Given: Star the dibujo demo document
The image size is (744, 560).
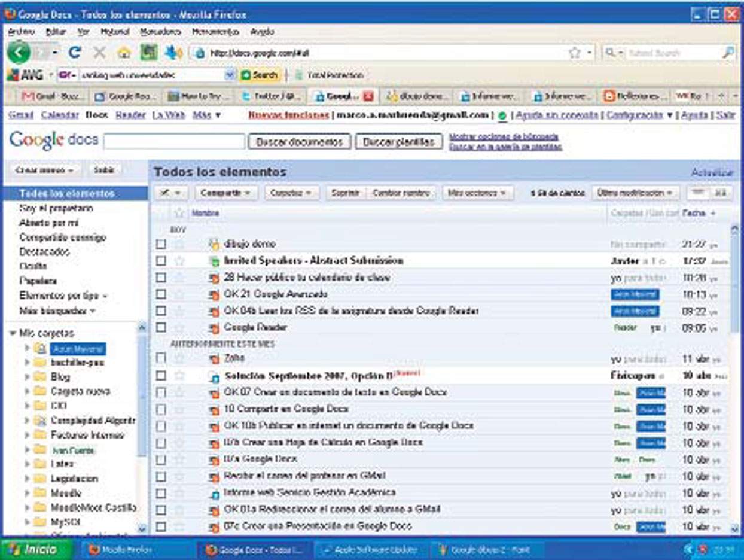Looking at the screenshot, I should 179,244.
